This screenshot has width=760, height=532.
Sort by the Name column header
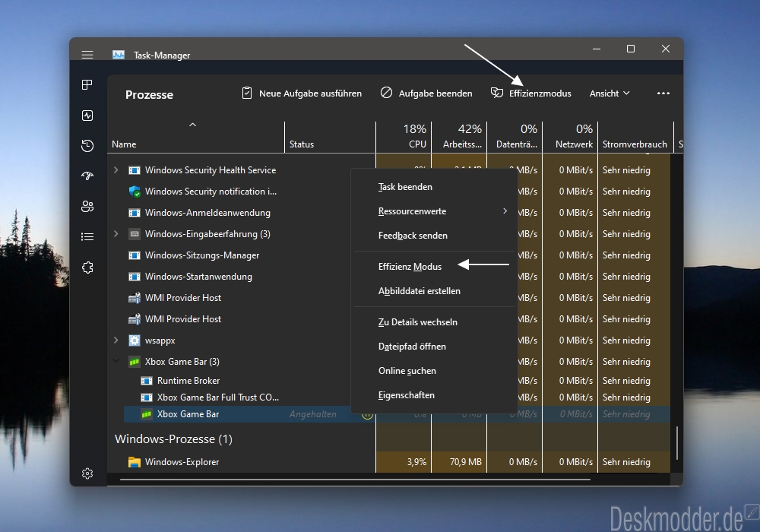pyautogui.click(x=196, y=137)
